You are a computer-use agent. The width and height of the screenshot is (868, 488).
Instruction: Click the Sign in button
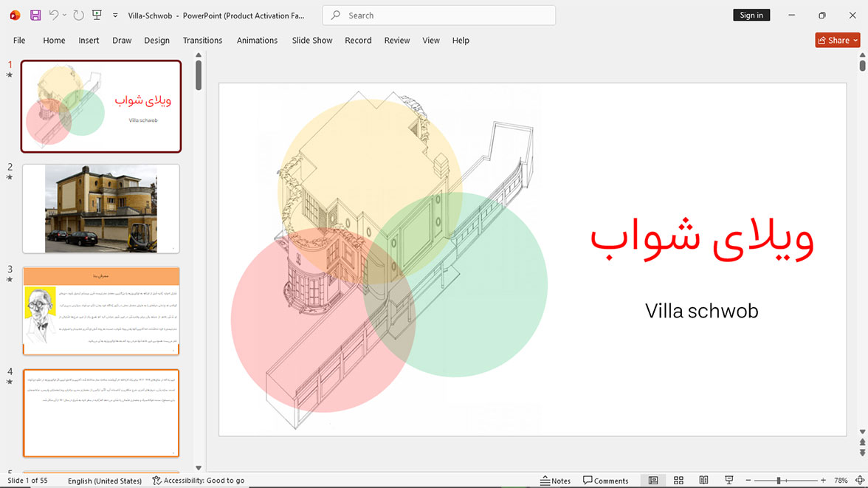click(751, 15)
